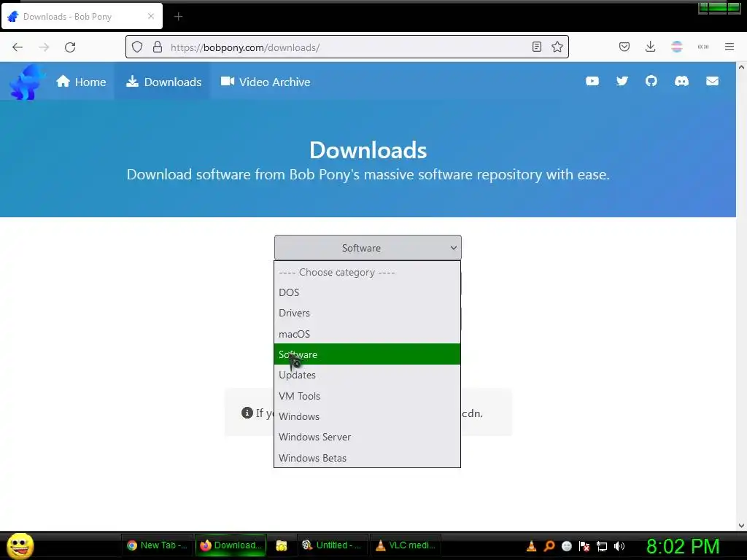Select the Downloads - Bob Pony tab
This screenshot has height=560, width=747.
coord(82,16)
